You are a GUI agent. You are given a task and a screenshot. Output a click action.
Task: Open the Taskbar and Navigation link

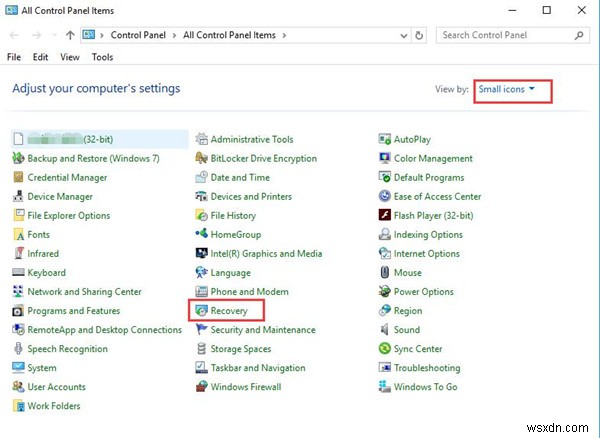point(258,368)
